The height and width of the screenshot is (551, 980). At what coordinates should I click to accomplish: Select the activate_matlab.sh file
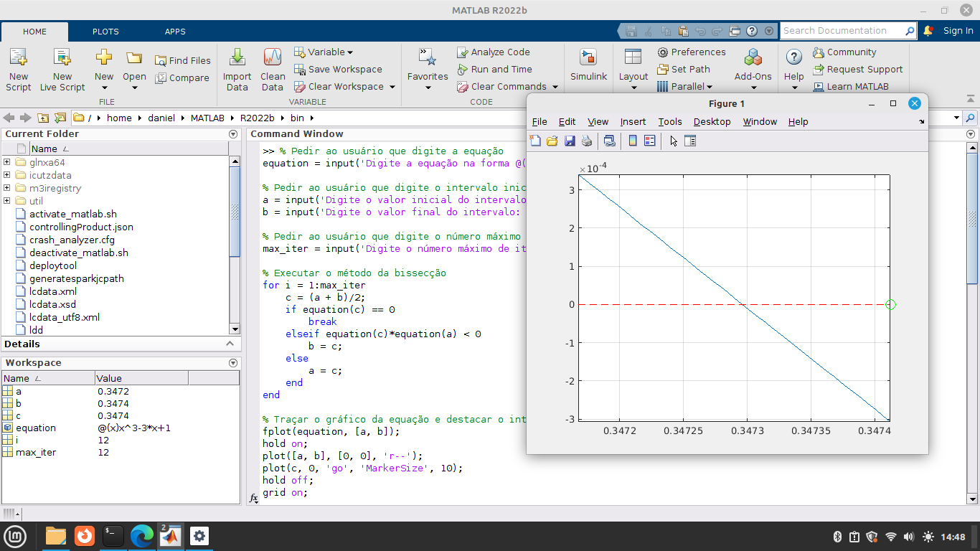[72, 214]
